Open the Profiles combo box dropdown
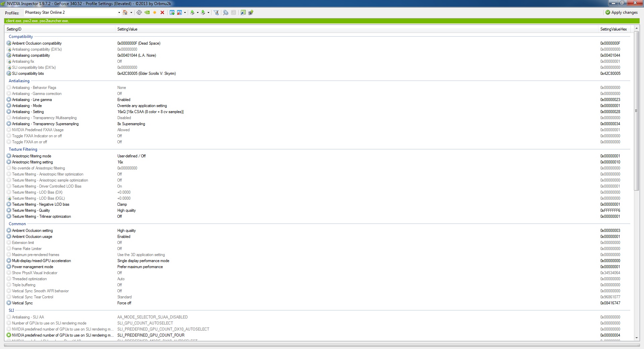The image size is (644, 349). [x=119, y=13]
